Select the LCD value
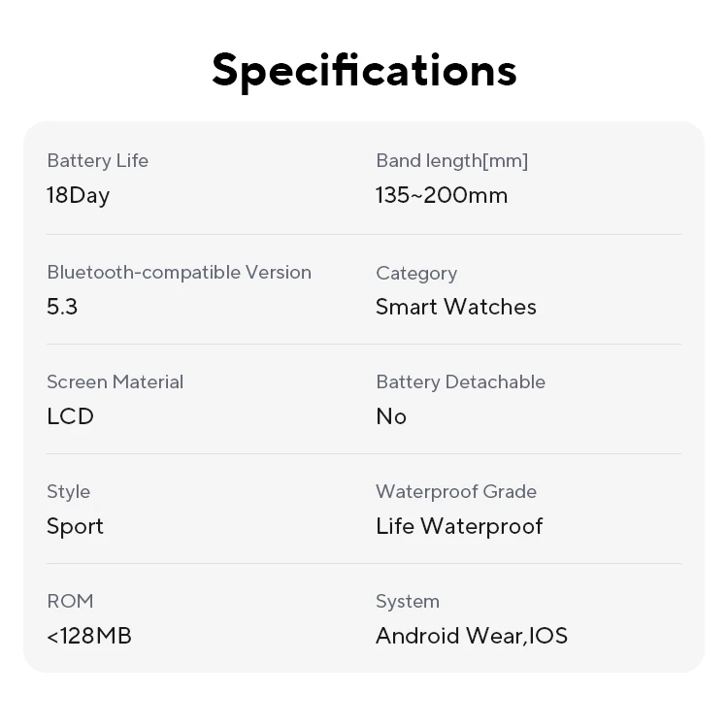Image resolution: width=728 pixels, height=728 pixels. [70, 416]
